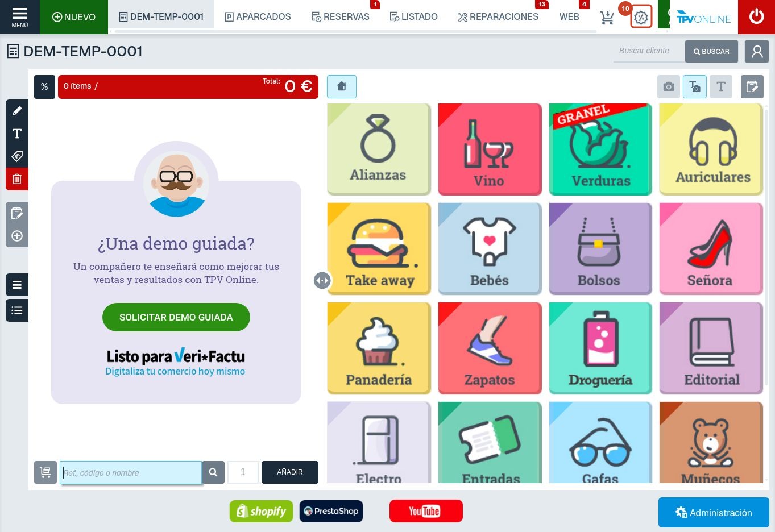Click the price tag icon
Image resolution: width=775 pixels, height=532 pixels.
click(17, 156)
